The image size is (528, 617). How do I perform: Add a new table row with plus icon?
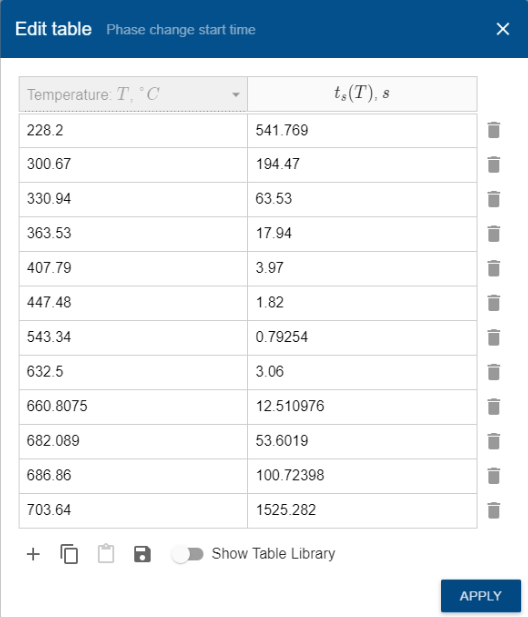(33, 554)
